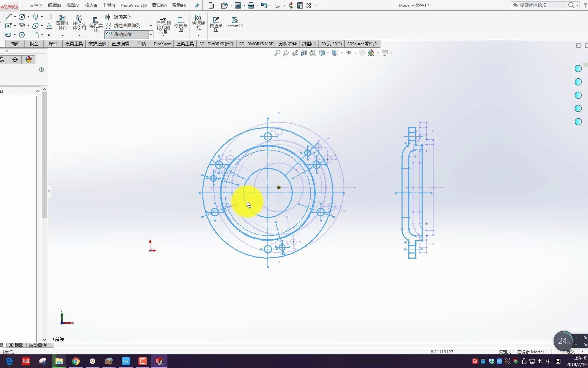The width and height of the screenshot is (588, 368).
Task: Select the Spline sketch tool
Action: pos(35,17)
